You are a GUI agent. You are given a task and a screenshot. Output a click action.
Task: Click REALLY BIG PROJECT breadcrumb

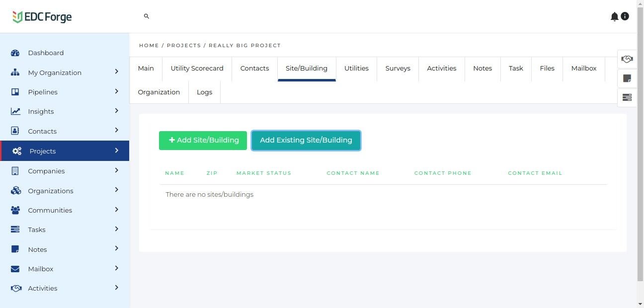click(244, 45)
